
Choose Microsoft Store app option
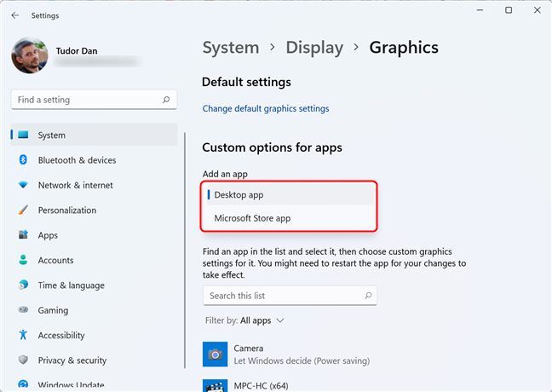click(290, 218)
